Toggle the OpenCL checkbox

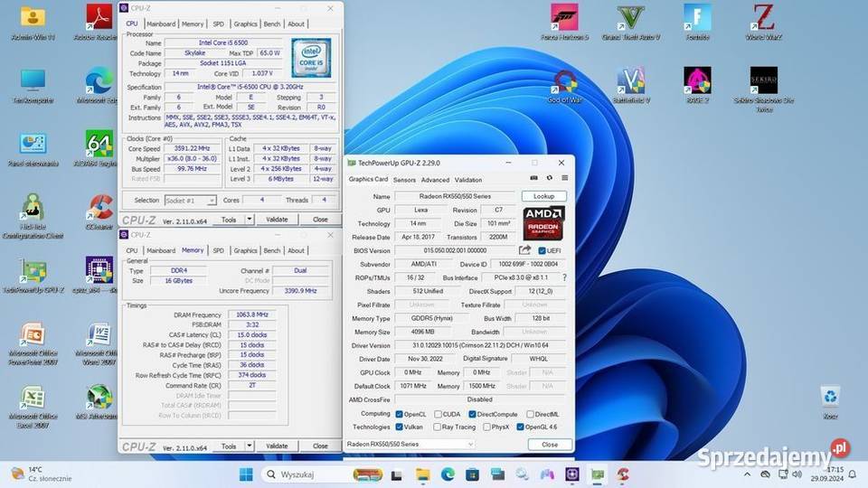click(399, 414)
